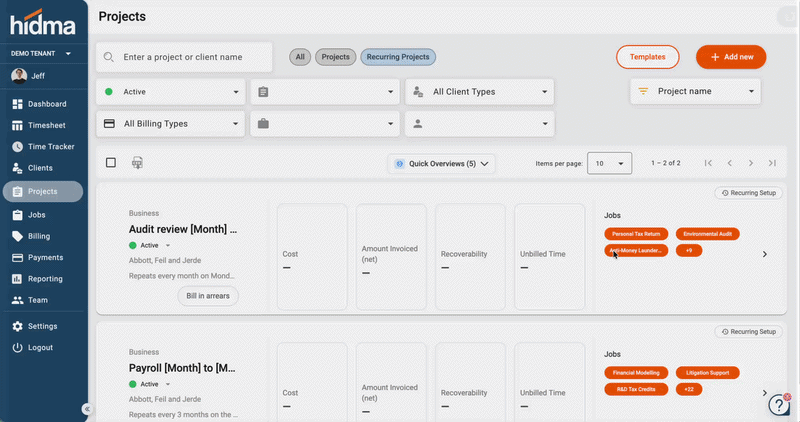
Task: Open Recurring Setup for Payroll project
Action: [x=748, y=332]
